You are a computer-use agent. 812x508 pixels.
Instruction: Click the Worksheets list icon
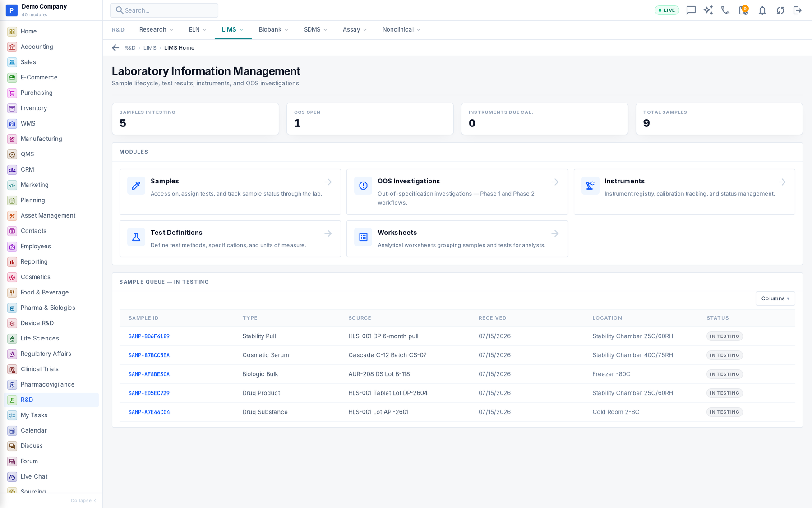(363, 237)
